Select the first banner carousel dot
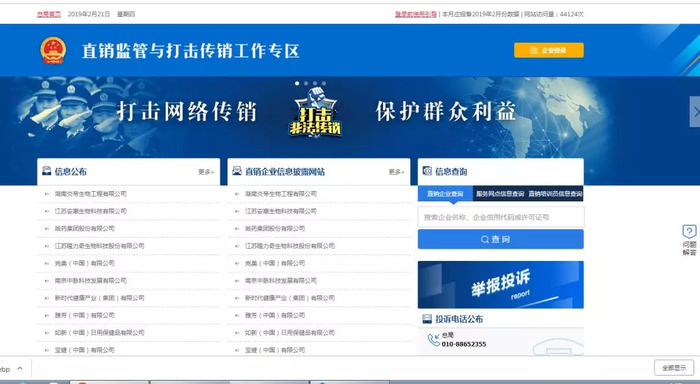 point(297,83)
